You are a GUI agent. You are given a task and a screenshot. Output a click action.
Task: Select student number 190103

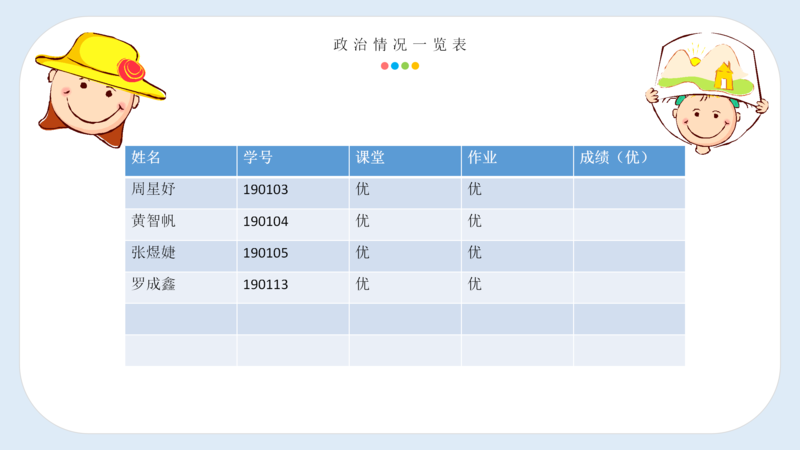click(x=293, y=192)
